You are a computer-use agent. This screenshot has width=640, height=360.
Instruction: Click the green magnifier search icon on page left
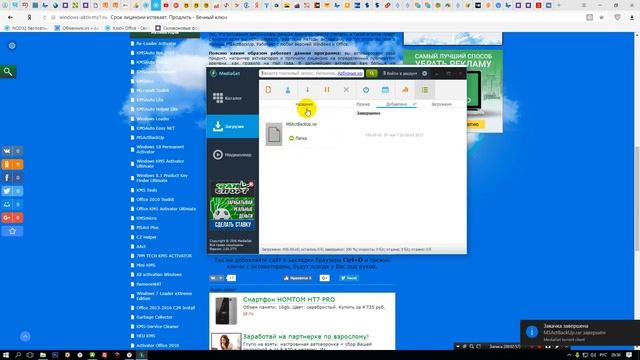coord(8,72)
